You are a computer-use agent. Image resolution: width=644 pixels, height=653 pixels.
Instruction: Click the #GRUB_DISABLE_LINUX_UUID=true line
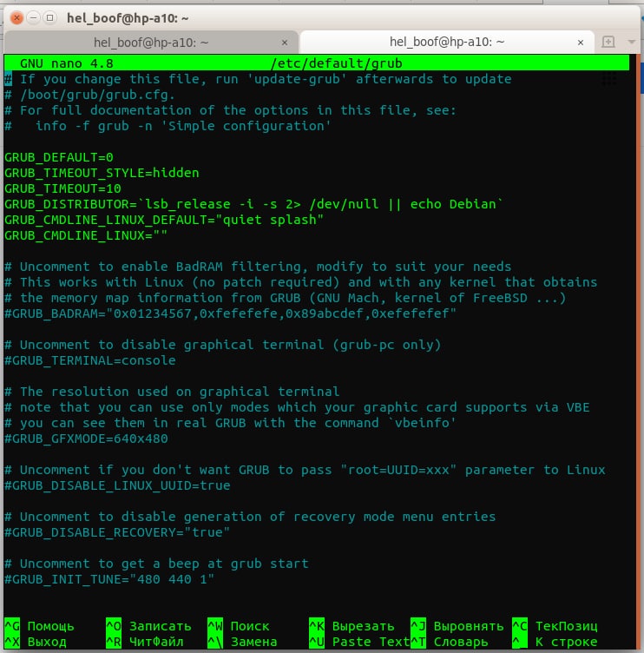[x=117, y=485]
